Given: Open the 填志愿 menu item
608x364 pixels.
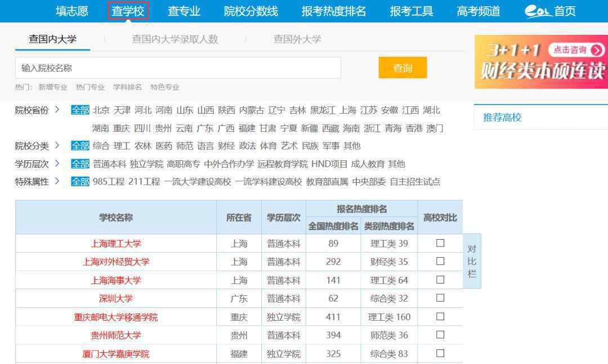Looking at the screenshot, I should click(x=71, y=11).
